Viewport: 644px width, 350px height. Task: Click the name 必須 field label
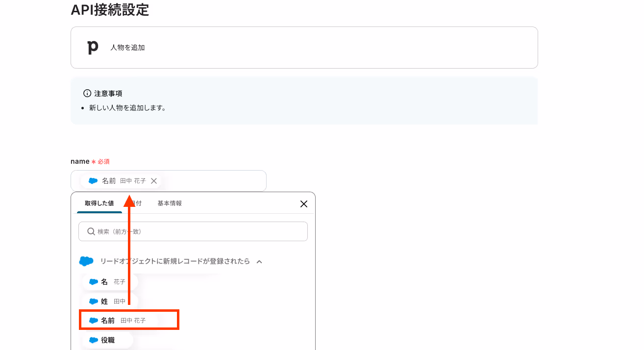click(90, 161)
